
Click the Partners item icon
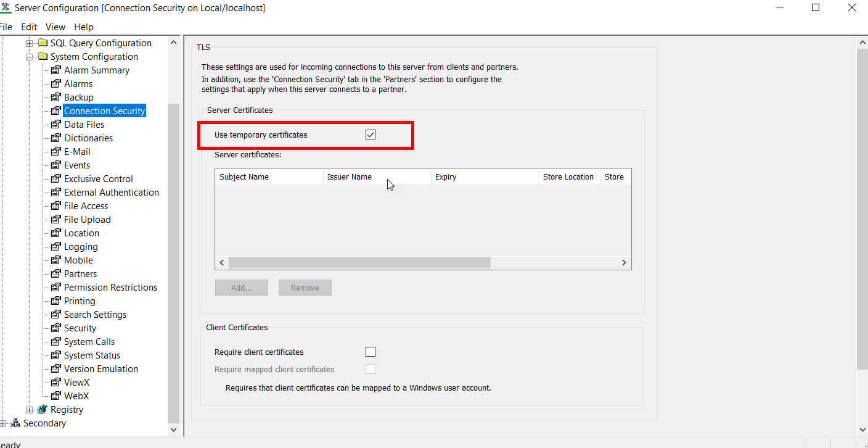55,274
